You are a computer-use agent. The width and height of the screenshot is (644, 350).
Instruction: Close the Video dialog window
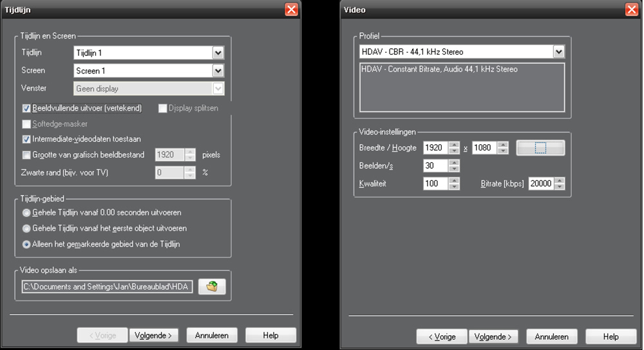click(x=631, y=10)
